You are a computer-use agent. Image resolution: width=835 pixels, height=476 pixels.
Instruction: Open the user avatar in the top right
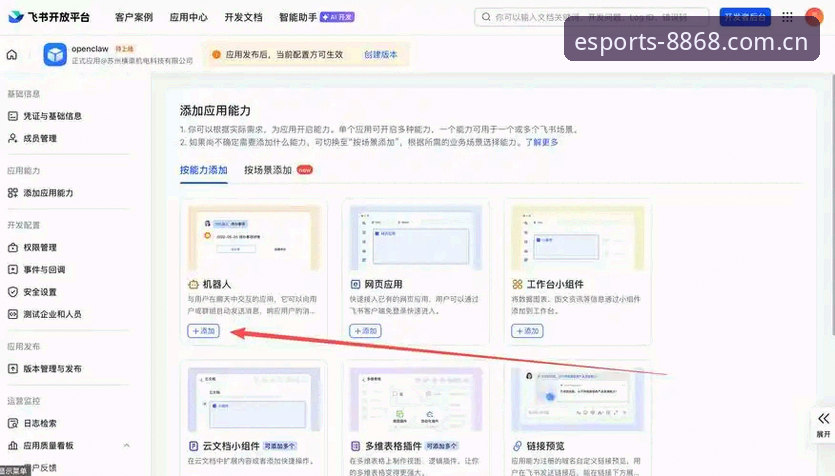[x=814, y=17]
